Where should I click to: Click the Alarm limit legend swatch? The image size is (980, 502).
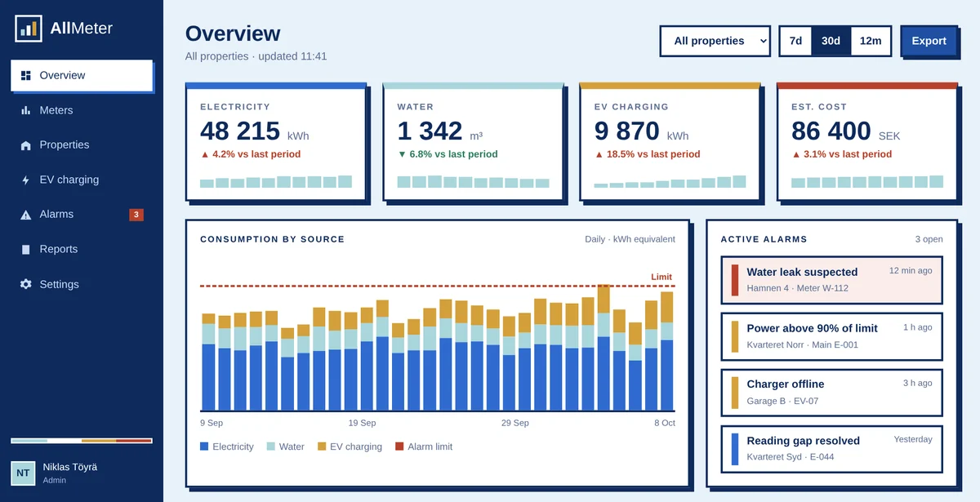point(399,446)
